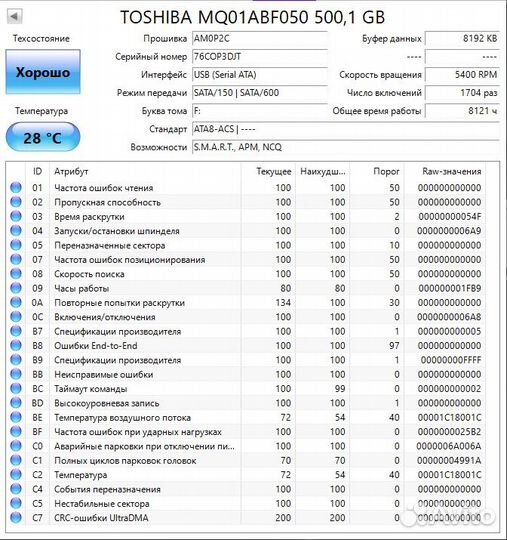Click status circle for Температура воздушного потока
The image size is (507, 540).
click(x=16, y=417)
